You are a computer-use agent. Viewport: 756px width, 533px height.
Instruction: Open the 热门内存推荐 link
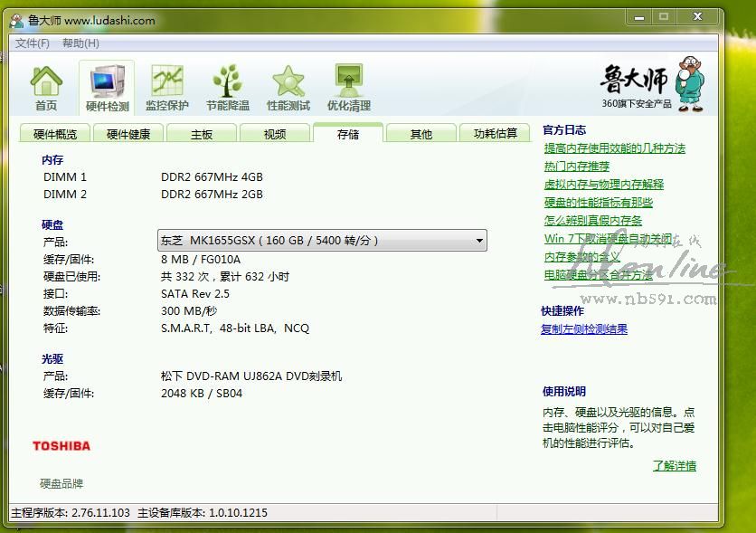(x=577, y=167)
